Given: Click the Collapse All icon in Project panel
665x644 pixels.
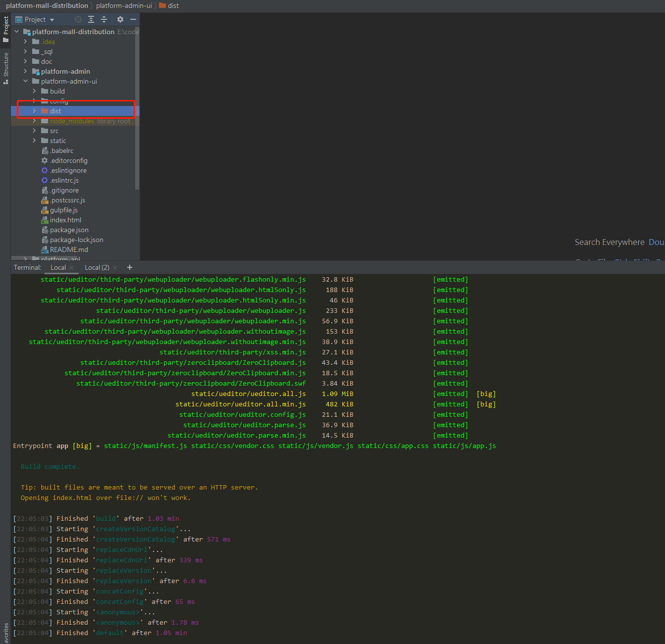Looking at the screenshot, I should [104, 19].
